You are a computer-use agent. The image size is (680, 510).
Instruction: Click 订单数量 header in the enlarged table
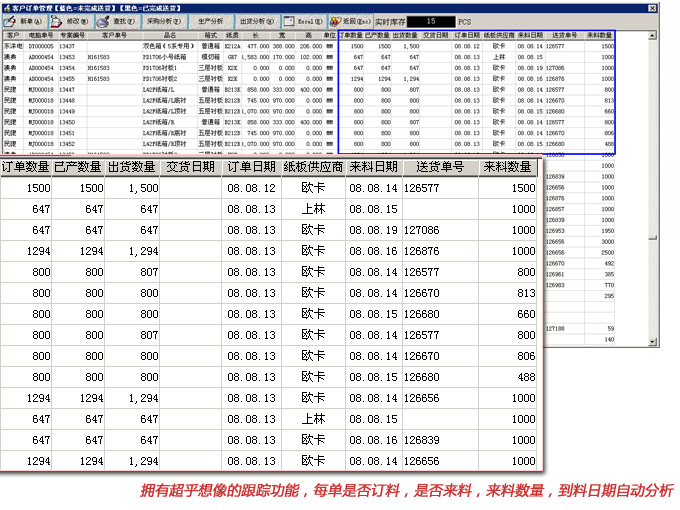(26, 167)
